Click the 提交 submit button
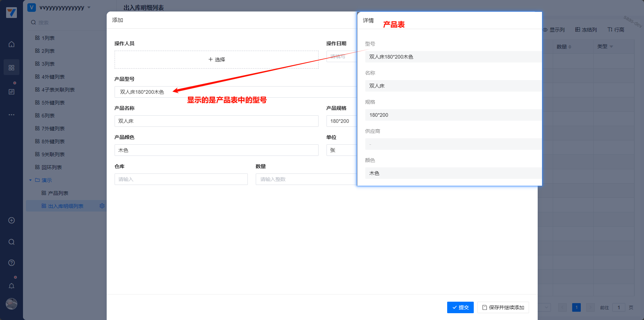Image resolution: width=644 pixels, height=320 pixels. [x=460, y=307]
